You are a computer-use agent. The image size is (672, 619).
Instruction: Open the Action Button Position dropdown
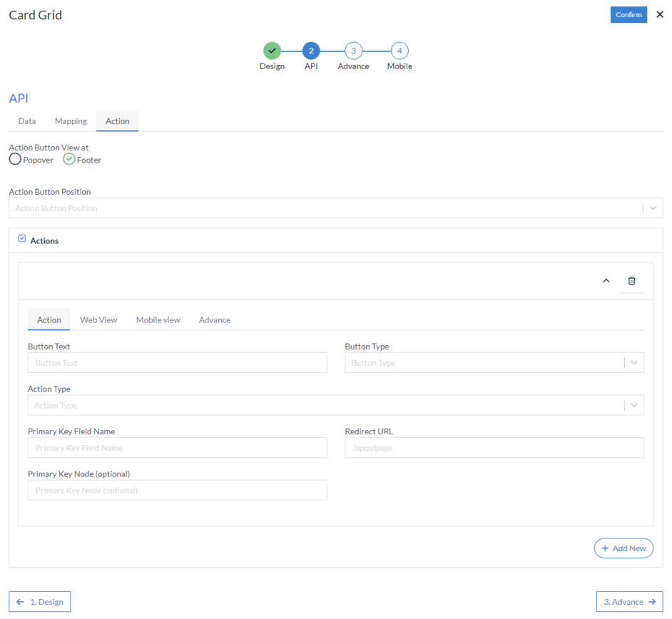click(x=652, y=208)
